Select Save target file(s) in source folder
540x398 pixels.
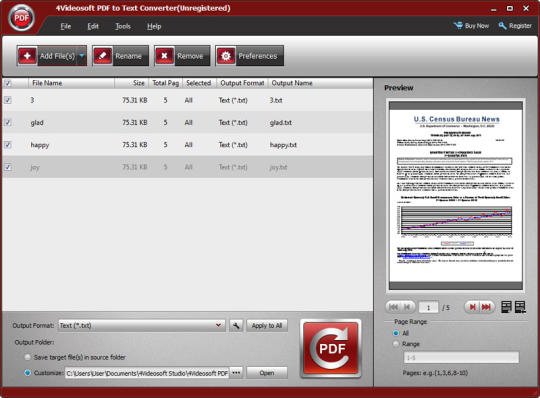pyautogui.click(x=28, y=357)
